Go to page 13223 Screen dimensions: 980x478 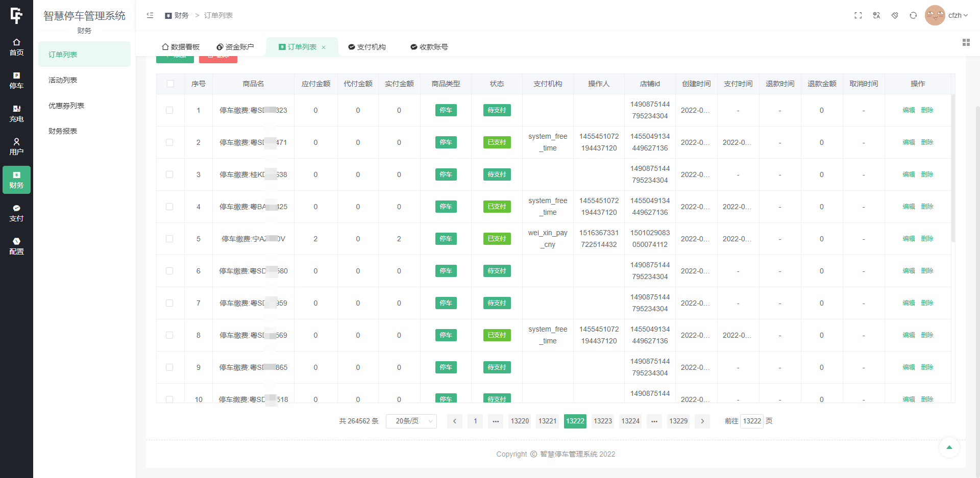tap(603, 421)
